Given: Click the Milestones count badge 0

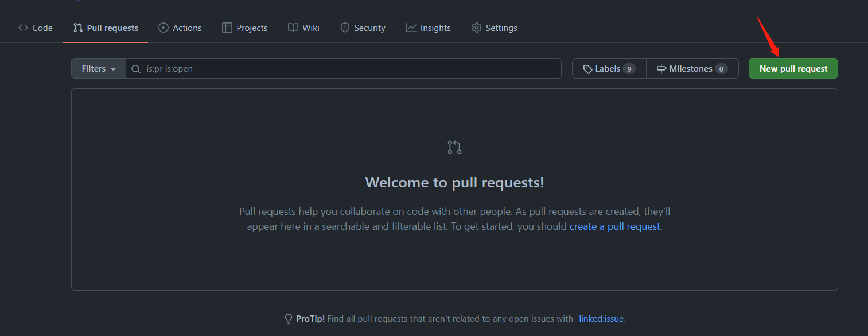Looking at the screenshot, I should [x=721, y=69].
